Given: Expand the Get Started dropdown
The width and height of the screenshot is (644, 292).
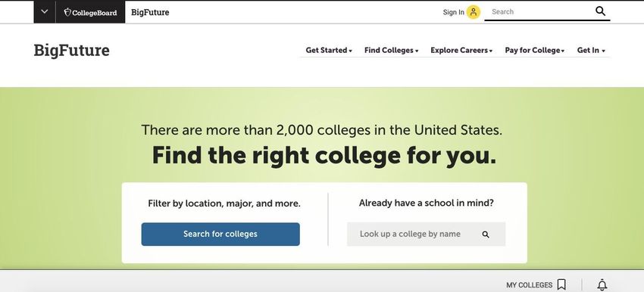Looking at the screenshot, I should (x=329, y=51).
